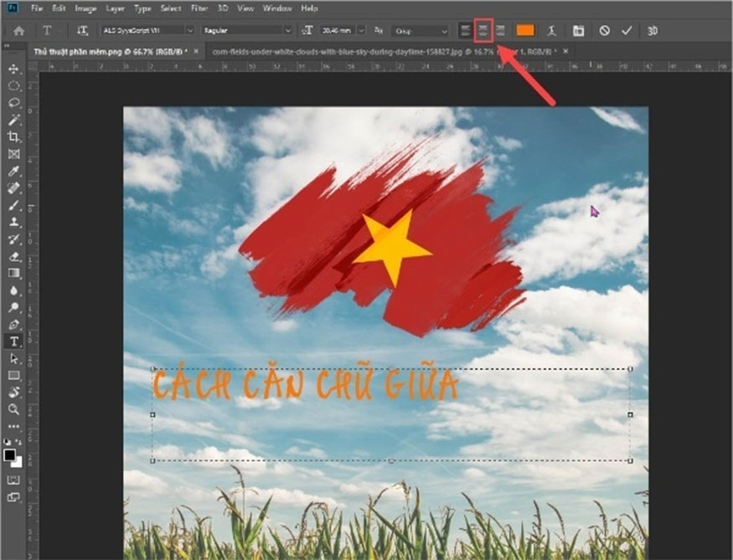Screen dimensions: 733x560
Task: Center align the text
Action: (483, 31)
